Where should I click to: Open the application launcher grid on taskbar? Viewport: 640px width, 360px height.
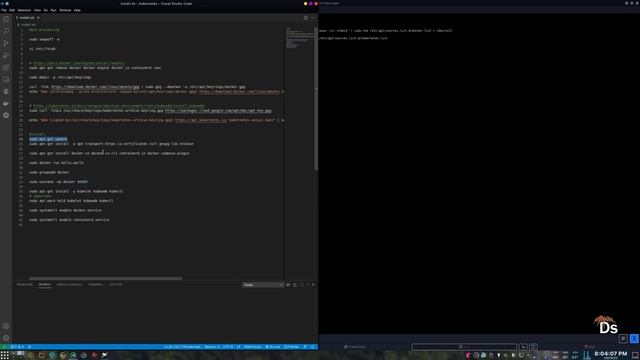click(4, 355)
